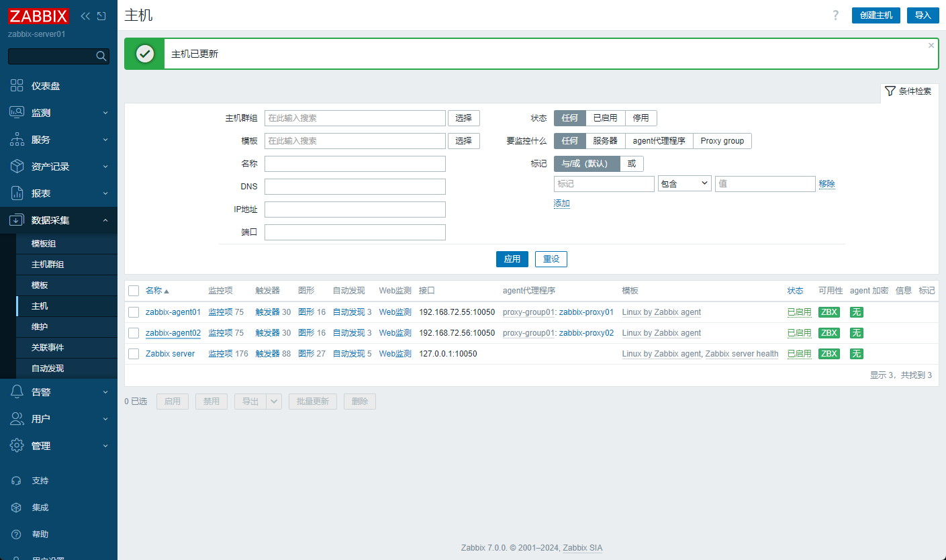This screenshot has height=560, width=946.
Task: Check the zabbix-agent02 row checkbox
Action: 133,332
